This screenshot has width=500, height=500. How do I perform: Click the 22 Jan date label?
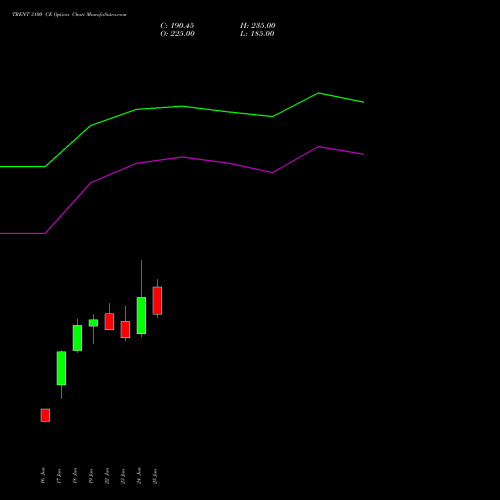(107, 476)
